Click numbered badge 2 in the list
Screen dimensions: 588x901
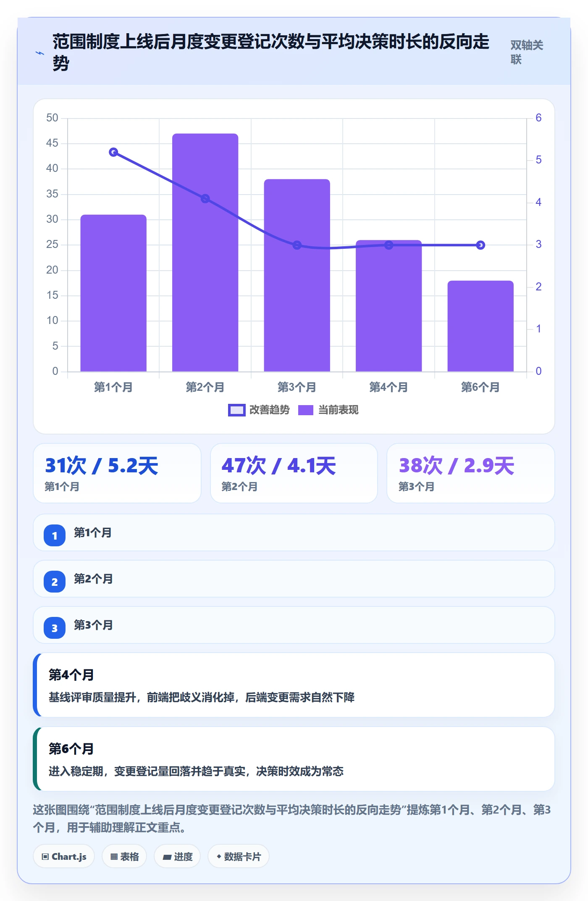tap(55, 582)
